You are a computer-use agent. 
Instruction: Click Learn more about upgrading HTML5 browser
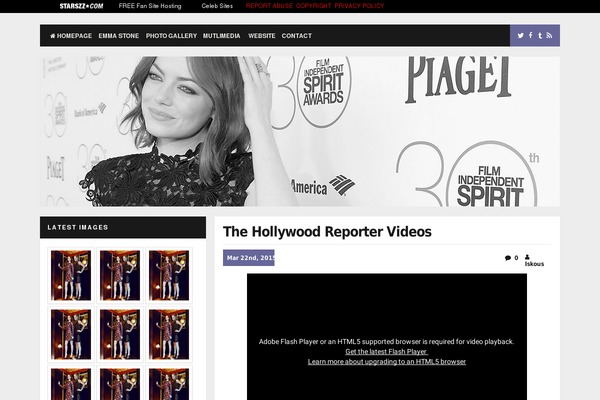[x=387, y=362]
